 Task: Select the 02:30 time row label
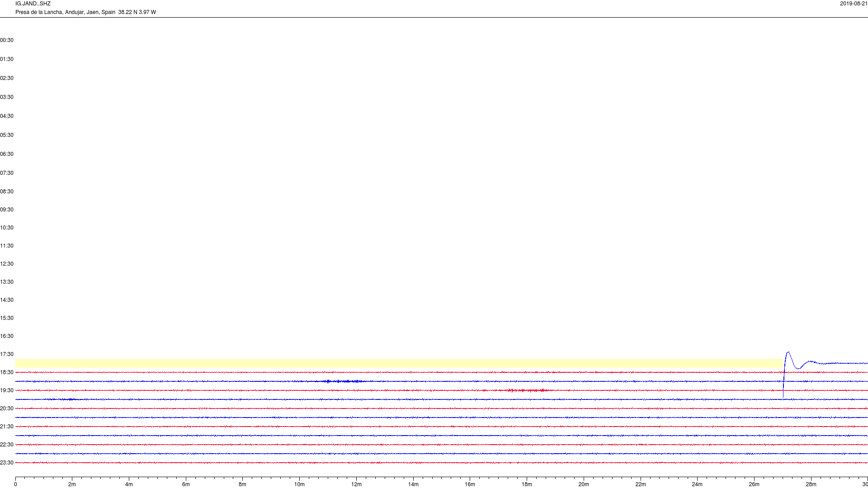(x=7, y=78)
